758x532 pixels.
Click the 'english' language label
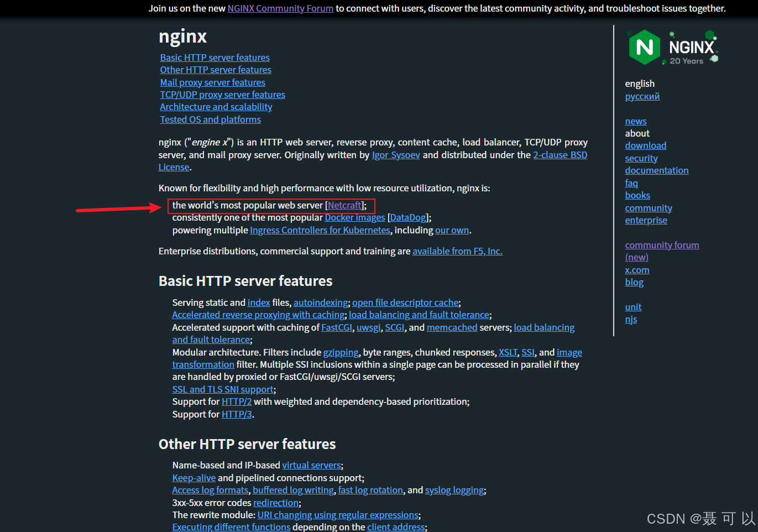[x=640, y=84]
